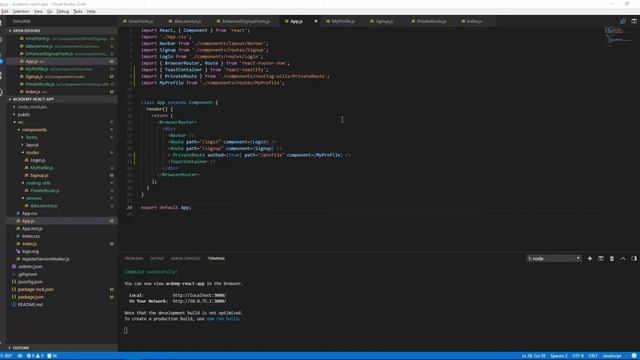The height and width of the screenshot is (360, 640).
Task: Open App.css in the file tree
Action: point(29,213)
